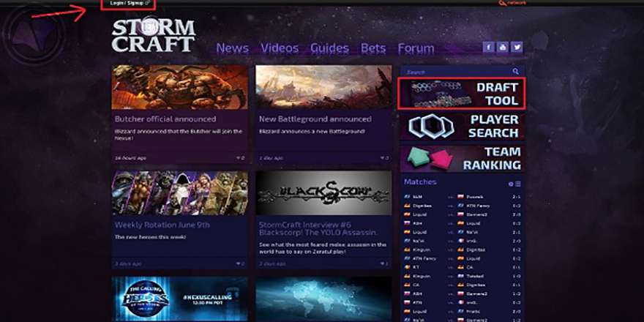Open the Bets section
Screen dimensions: 644x322
(x=373, y=48)
